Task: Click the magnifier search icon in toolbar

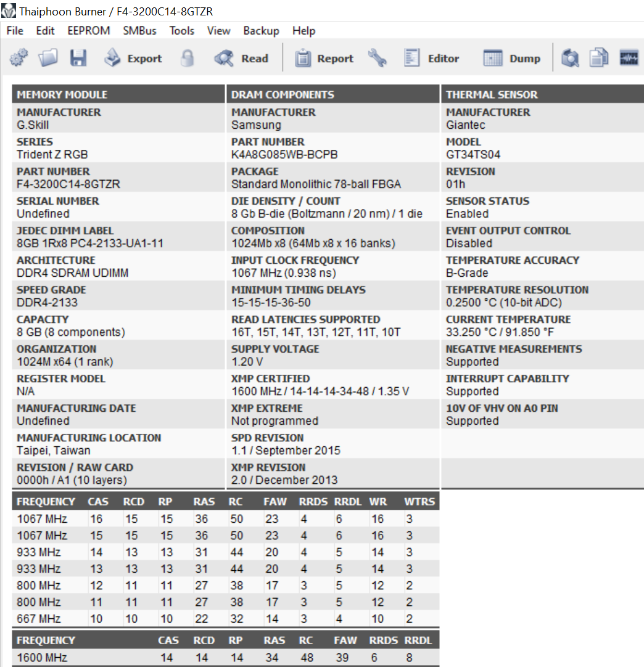Action: tap(570, 58)
